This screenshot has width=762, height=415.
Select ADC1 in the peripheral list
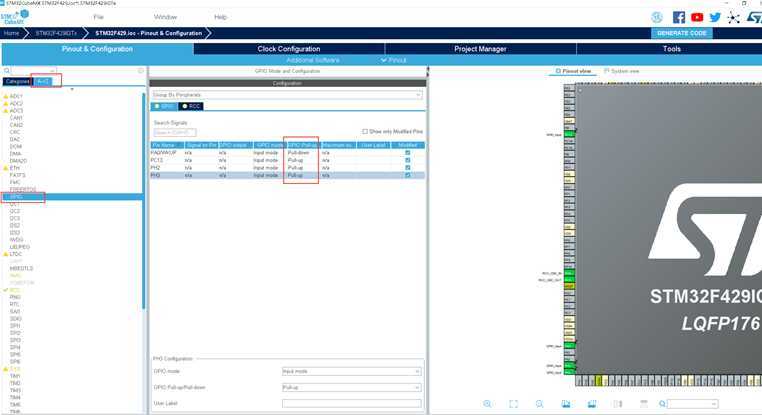16,96
